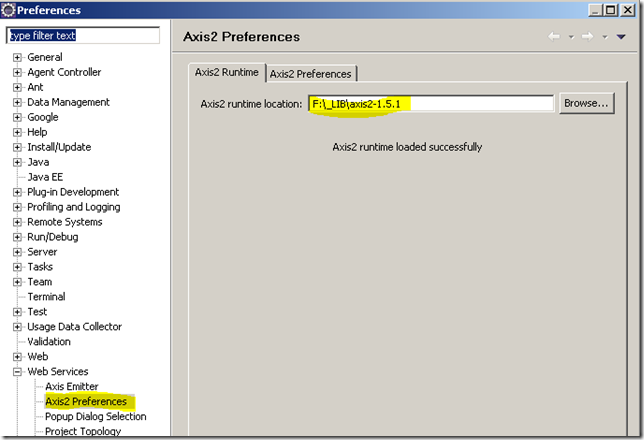This screenshot has width=644, height=440.
Task: Select Plug-in Development category
Action: (x=73, y=192)
